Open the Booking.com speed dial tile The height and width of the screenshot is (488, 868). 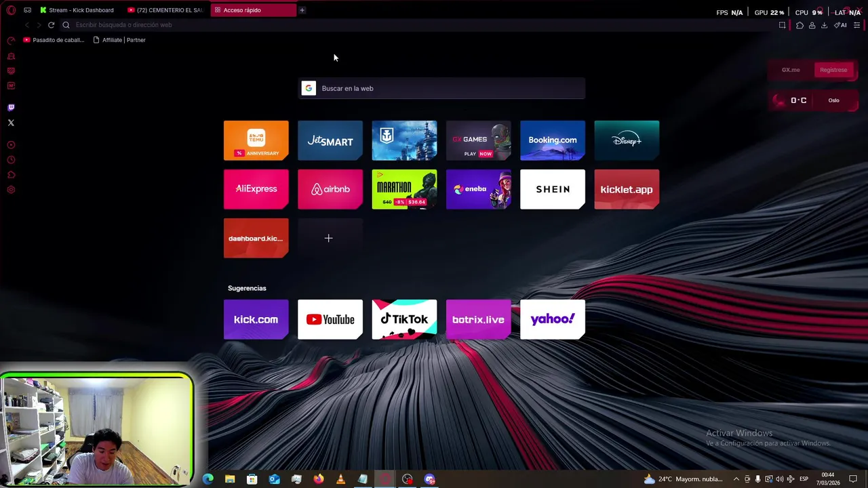point(553,140)
